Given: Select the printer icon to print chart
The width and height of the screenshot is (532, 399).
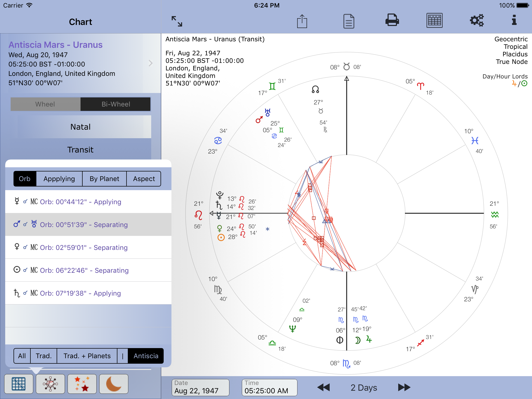Looking at the screenshot, I should point(392,21).
